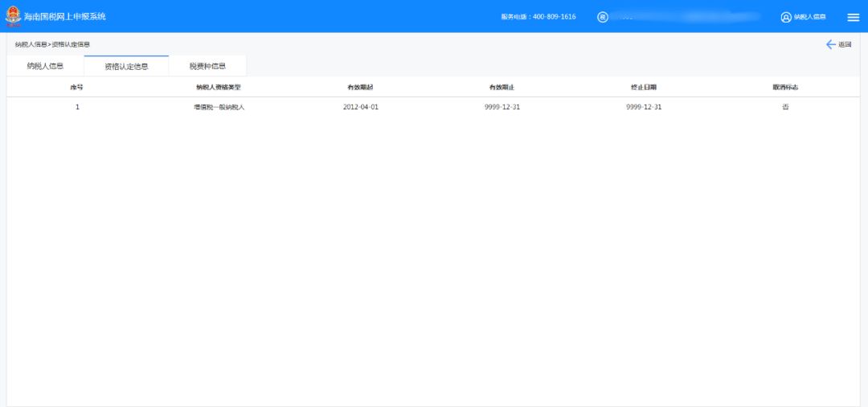Click the 纳税人信息 header label
The width and height of the screenshot is (868, 407).
[x=810, y=17]
